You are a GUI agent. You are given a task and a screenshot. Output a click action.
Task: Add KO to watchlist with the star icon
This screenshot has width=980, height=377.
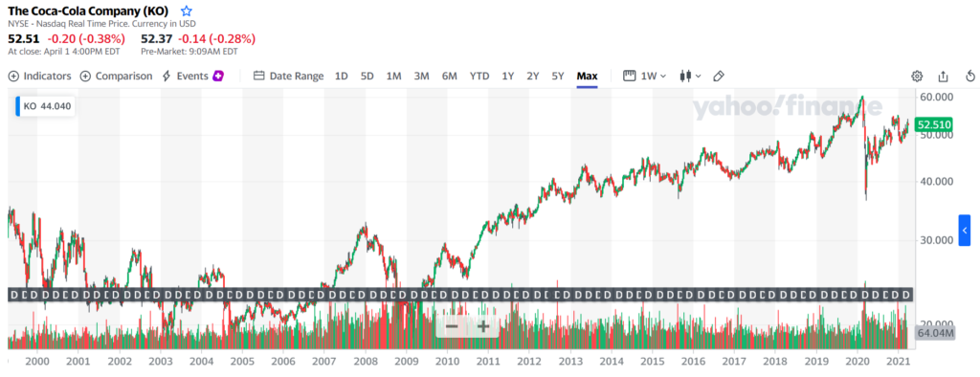187,11
